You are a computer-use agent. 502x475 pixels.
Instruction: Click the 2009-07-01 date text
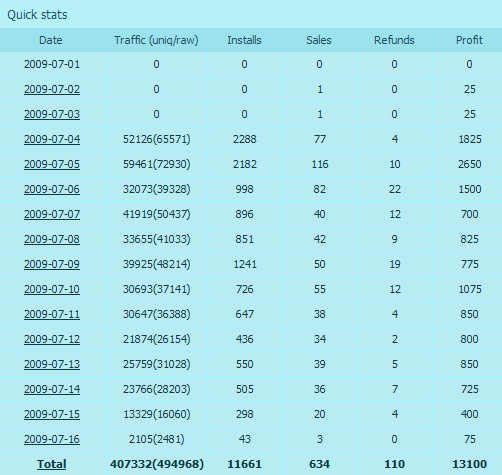(x=52, y=64)
